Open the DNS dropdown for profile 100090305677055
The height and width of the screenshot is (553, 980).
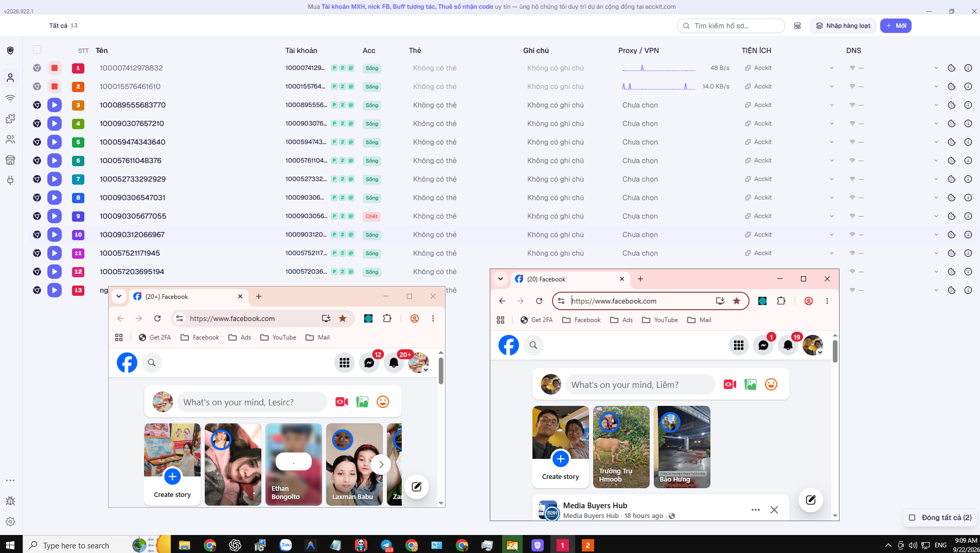point(936,216)
